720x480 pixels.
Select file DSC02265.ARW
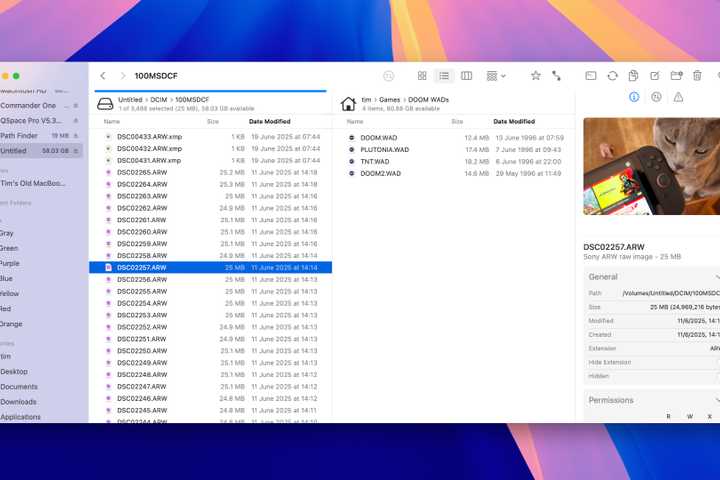tap(210, 173)
